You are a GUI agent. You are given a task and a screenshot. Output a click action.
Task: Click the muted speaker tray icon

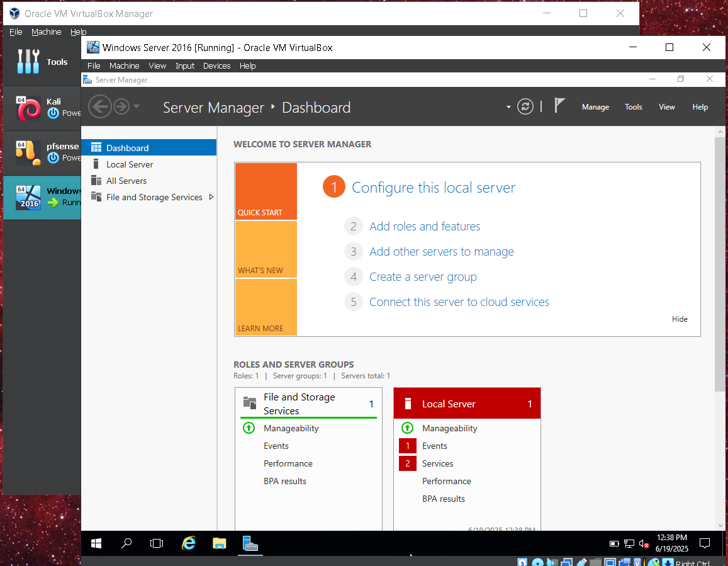tap(644, 543)
